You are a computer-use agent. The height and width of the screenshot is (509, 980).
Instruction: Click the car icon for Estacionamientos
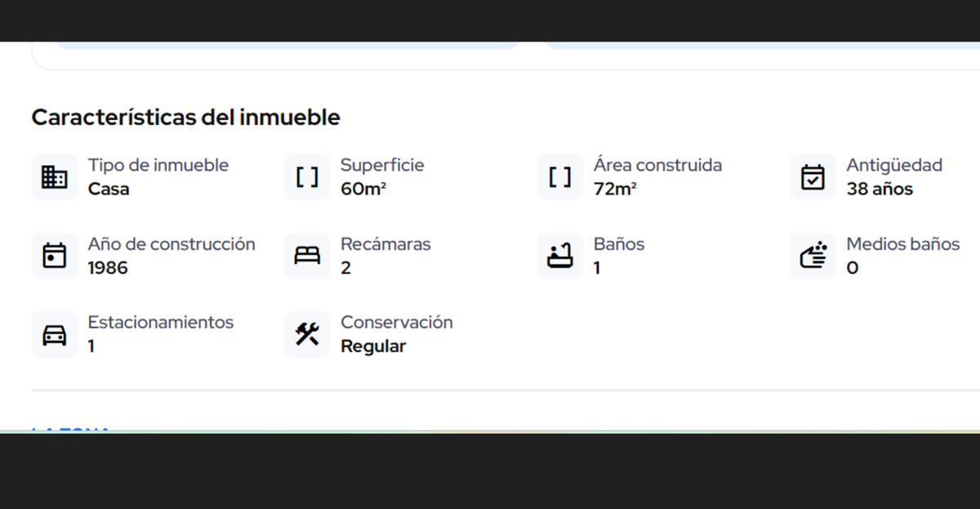point(54,334)
